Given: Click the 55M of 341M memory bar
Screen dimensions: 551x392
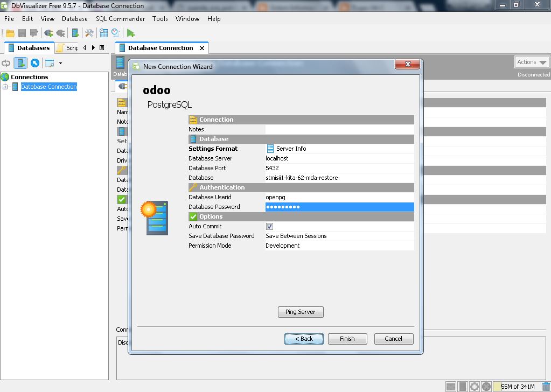Looking at the screenshot, I should tap(517, 387).
